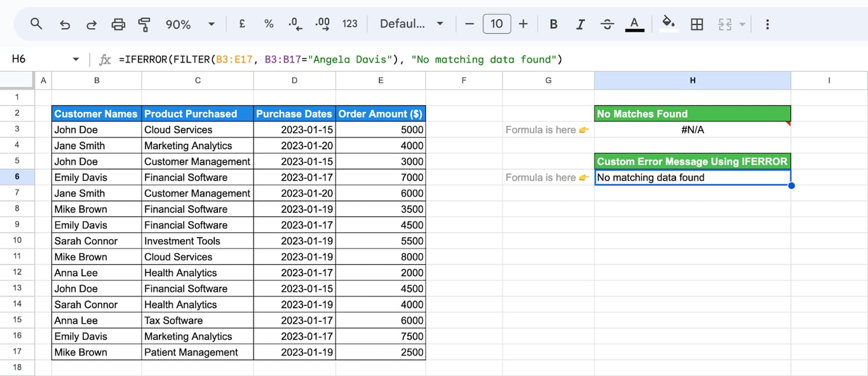Select the Patient Management cell
The image size is (868, 376).
click(198, 352)
